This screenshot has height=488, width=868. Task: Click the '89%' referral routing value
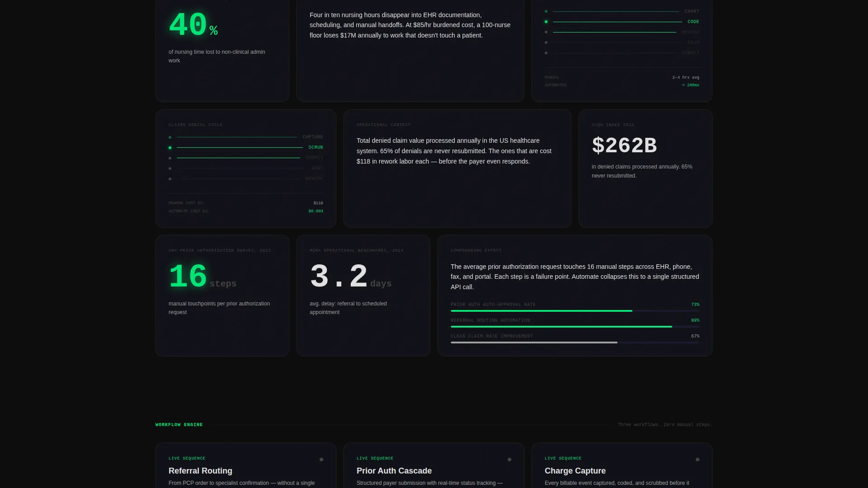point(695,320)
